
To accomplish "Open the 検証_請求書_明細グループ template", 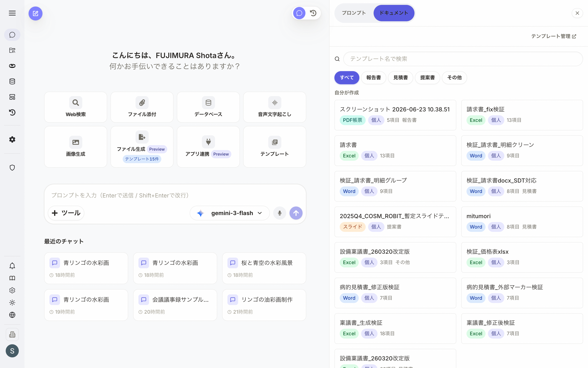I will (395, 186).
